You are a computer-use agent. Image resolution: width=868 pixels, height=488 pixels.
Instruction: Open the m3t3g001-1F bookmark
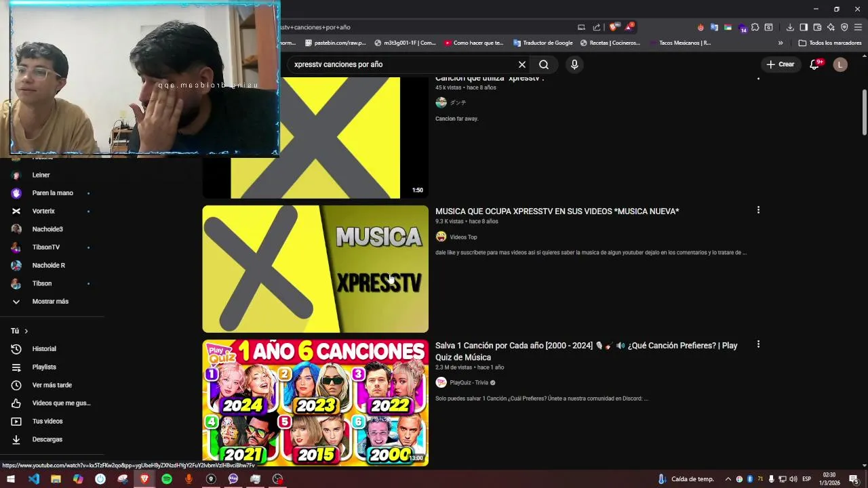404,43
